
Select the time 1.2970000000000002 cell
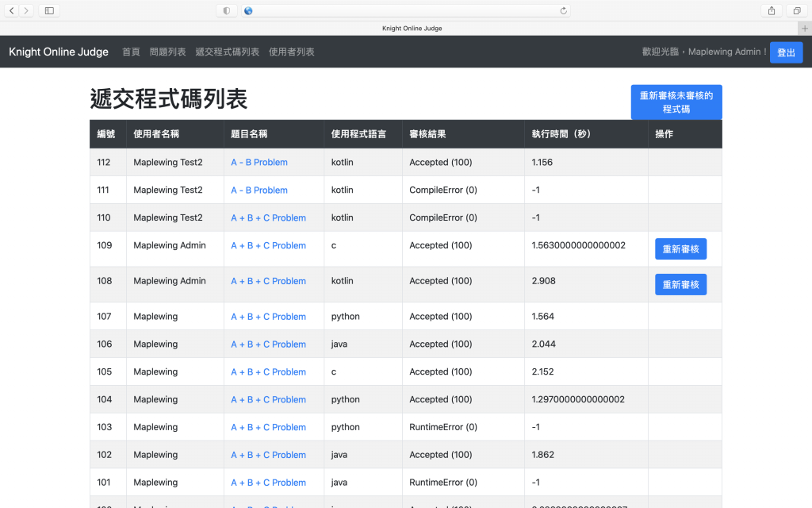click(x=586, y=400)
